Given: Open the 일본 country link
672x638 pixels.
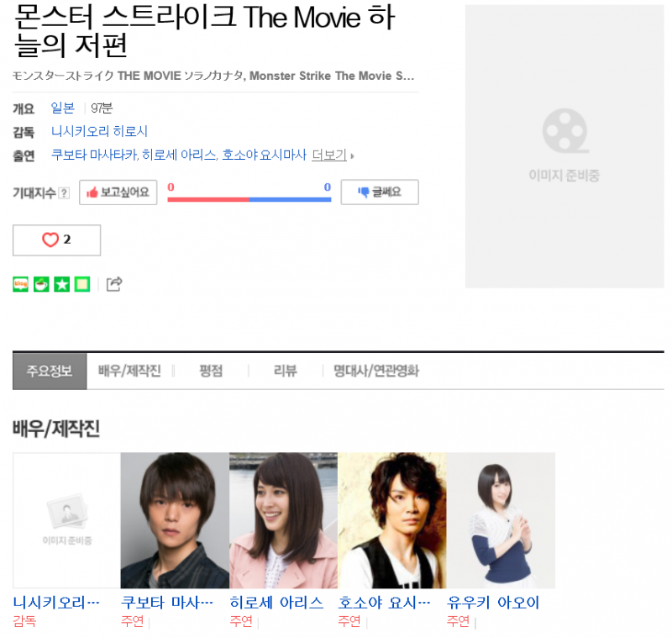Looking at the screenshot, I should coord(63,108).
